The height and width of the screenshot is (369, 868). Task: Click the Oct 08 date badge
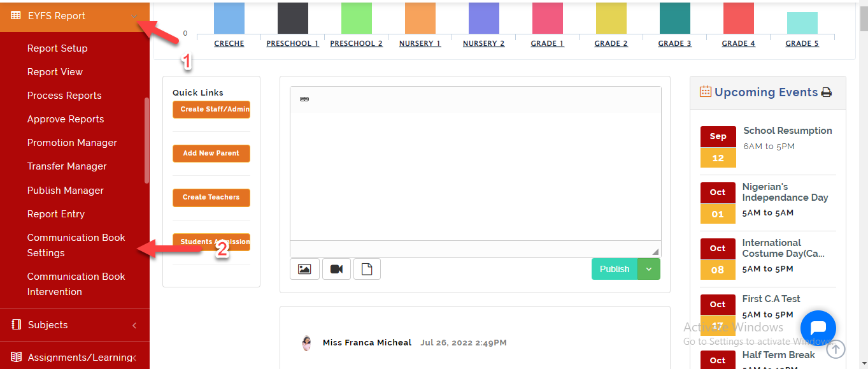[718, 259]
